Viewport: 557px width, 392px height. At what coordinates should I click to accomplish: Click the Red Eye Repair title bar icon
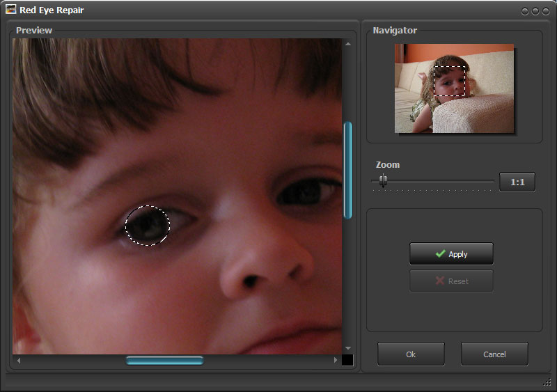pyautogui.click(x=11, y=10)
